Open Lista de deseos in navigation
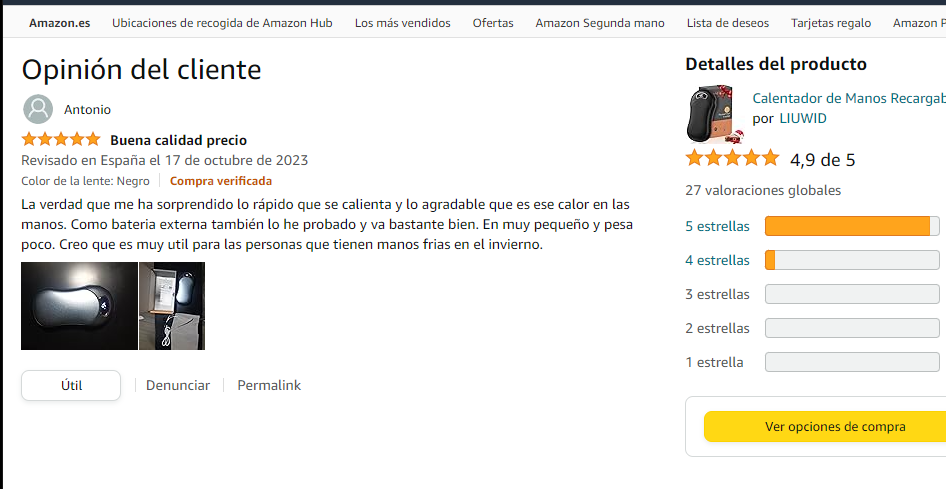Image resolution: width=946 pixels, height=489 pixels. tap(728, 23)
